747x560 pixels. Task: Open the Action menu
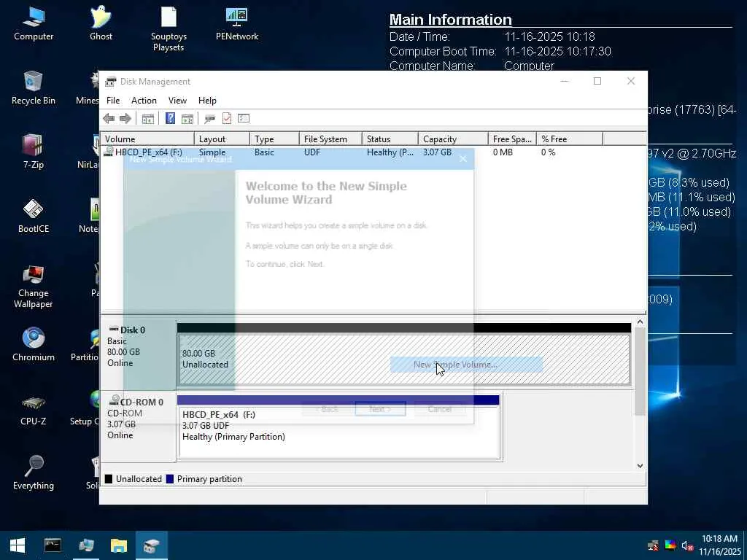tap(144, 101)
